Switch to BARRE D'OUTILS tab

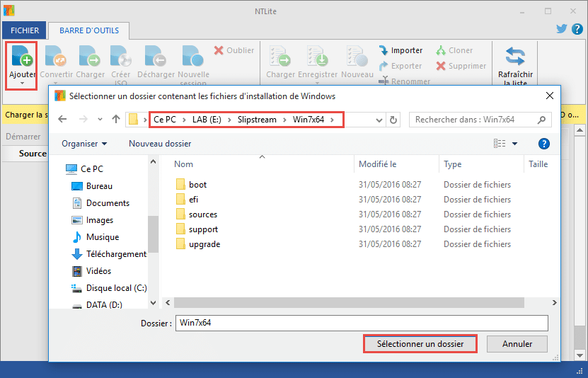point(89,30)
